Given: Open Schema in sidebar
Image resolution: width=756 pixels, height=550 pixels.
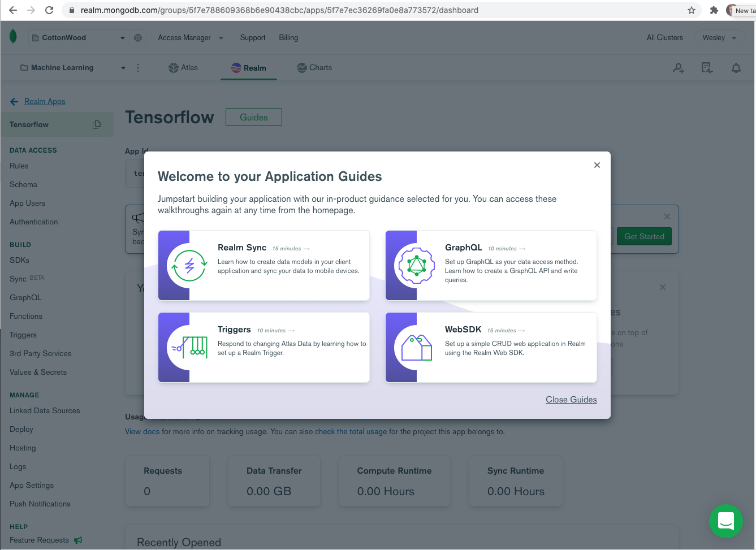Looking at the screenshot, I should click(23, 185).
